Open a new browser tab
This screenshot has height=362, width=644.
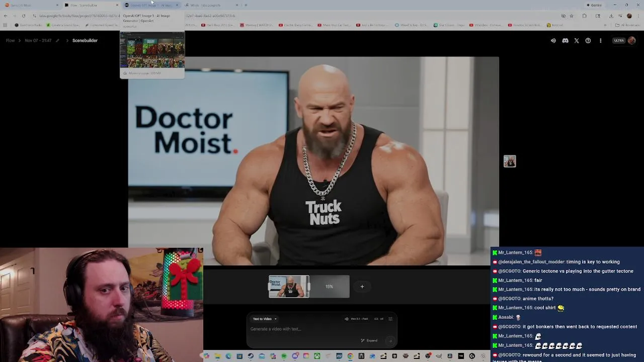tap(246, 5)
